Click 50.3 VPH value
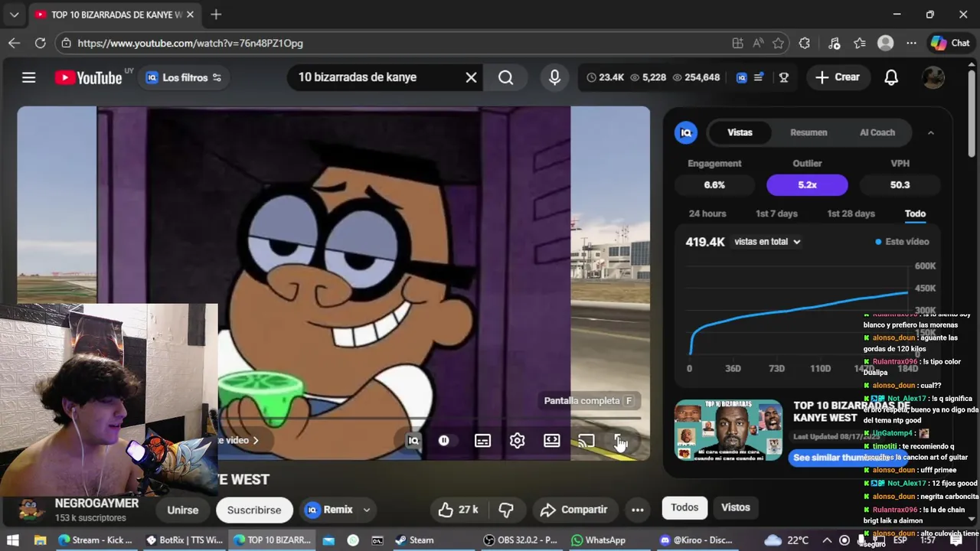The image size is (980, 551). pos(900,184)
